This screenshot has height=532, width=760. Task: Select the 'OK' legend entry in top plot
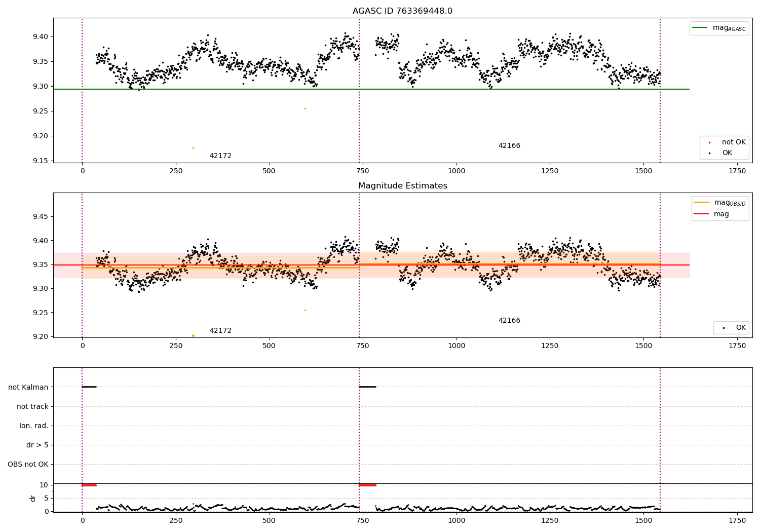[x=727, y=153]
